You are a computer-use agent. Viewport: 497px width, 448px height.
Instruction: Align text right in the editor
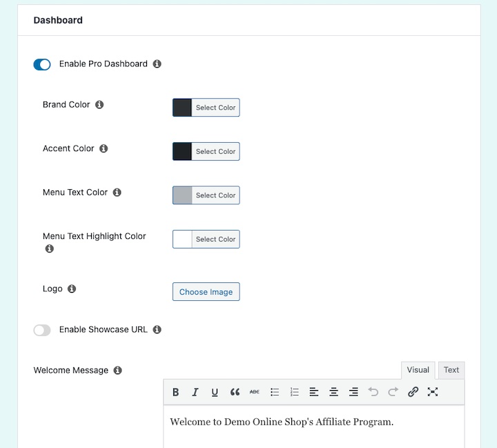(x=353, y=392)
